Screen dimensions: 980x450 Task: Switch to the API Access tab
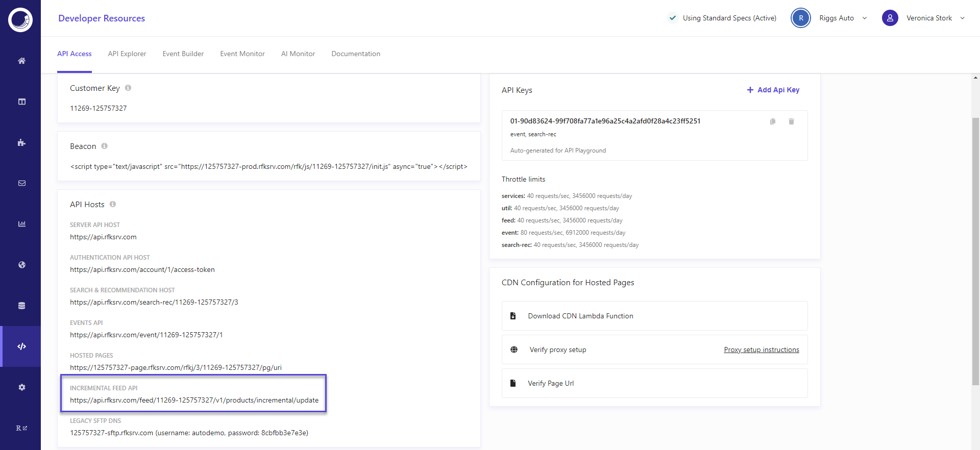click(75, 54)
